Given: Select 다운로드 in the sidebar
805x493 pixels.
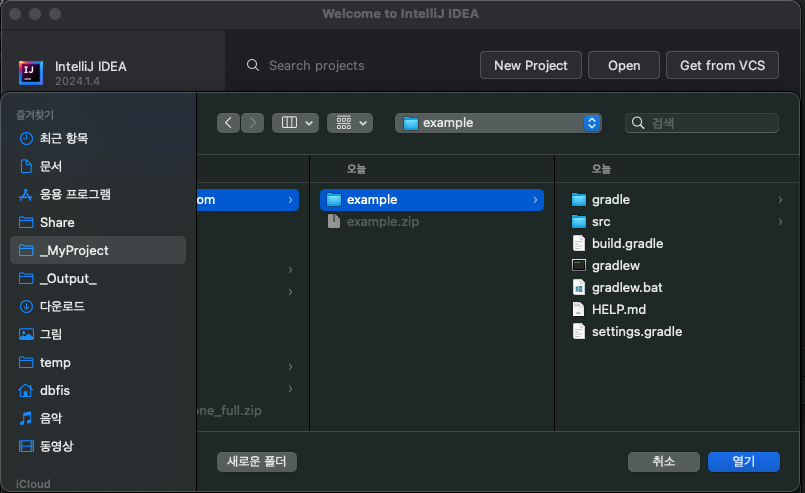Looking at the screenshot, I should [x=98, y=307].
